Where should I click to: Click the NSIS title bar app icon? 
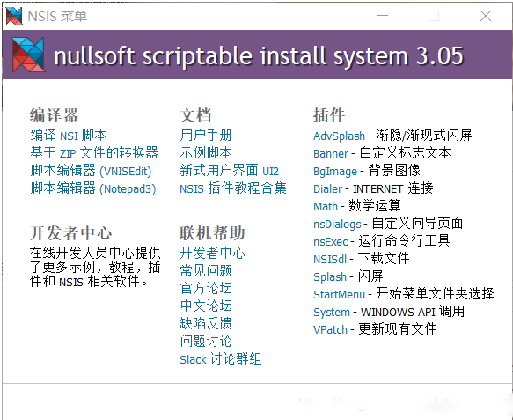pyautogui.click(x=14, y=16)
